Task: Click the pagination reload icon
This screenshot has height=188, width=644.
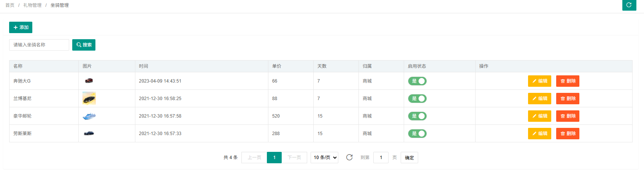Action: click(x=349, y=157)
